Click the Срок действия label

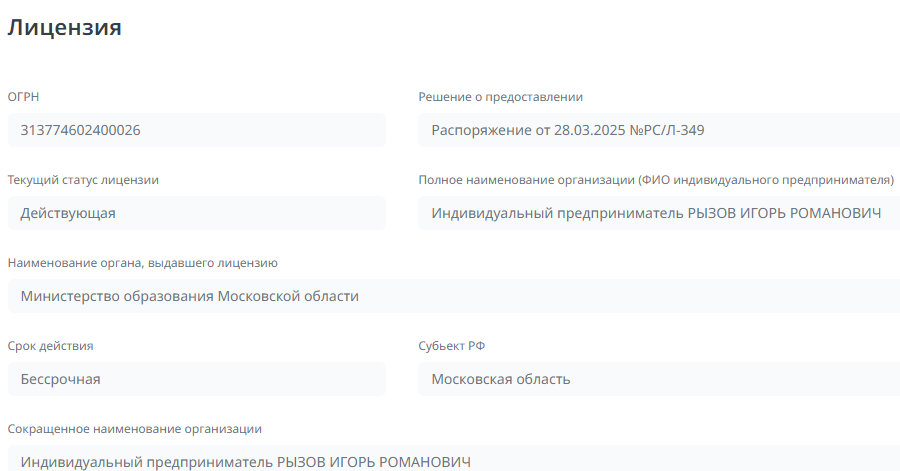pos(50,346)
